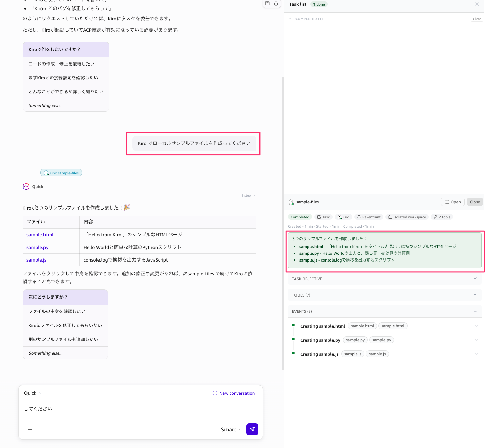Expand the TOOLS (7) section
This screenshot has width=485, height=448.
[384, 295]
